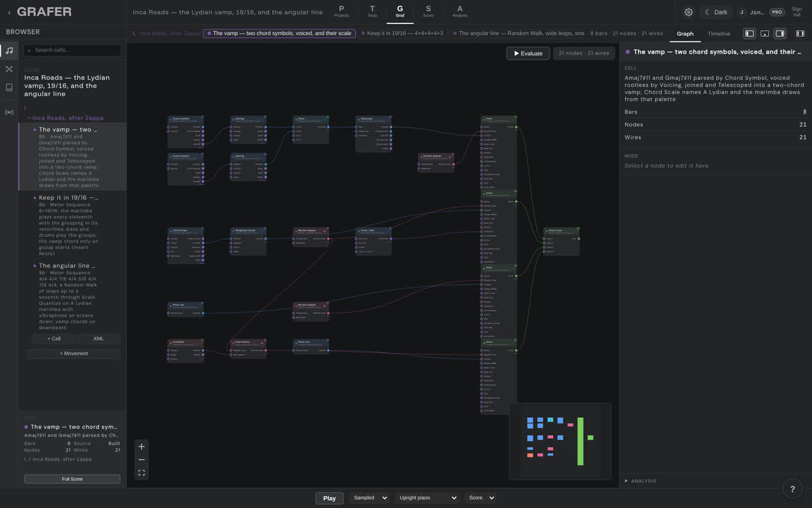Click the Sign out link
The height and width of the screenshot is (508, 812).
pos(797,12)
